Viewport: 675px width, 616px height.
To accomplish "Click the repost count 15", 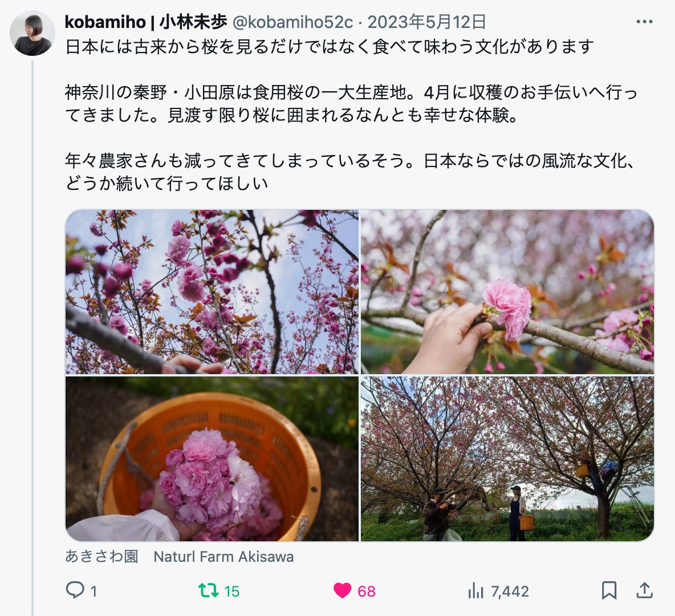I will click(x=231, y=591).
